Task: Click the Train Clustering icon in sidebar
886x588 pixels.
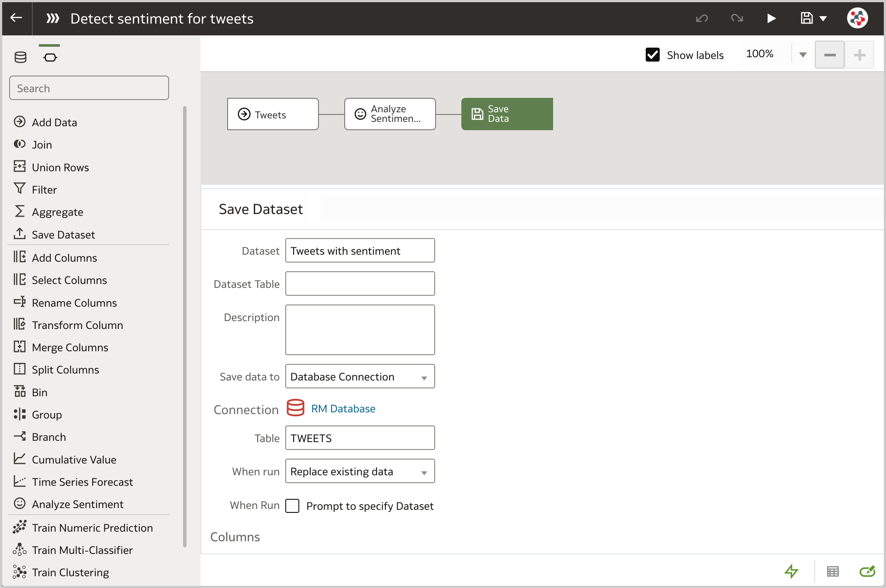Action: pos(21,572)
